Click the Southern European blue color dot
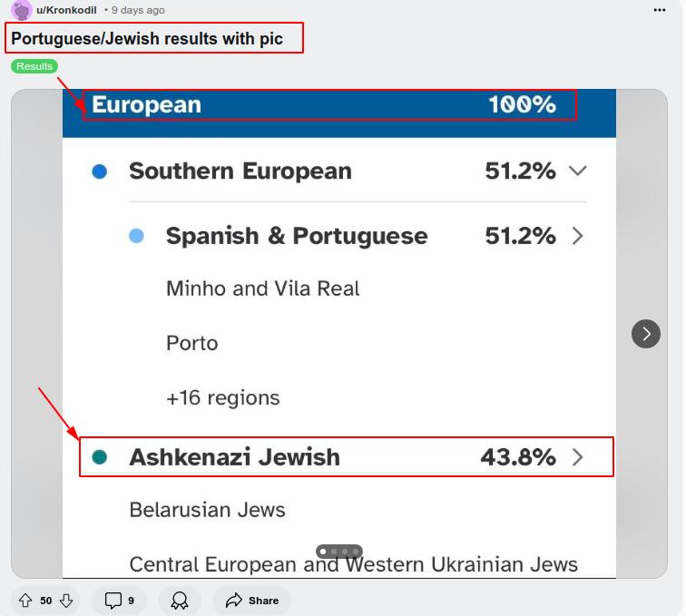The height and width of the screenshot is (616, 686). pos(100,171)
